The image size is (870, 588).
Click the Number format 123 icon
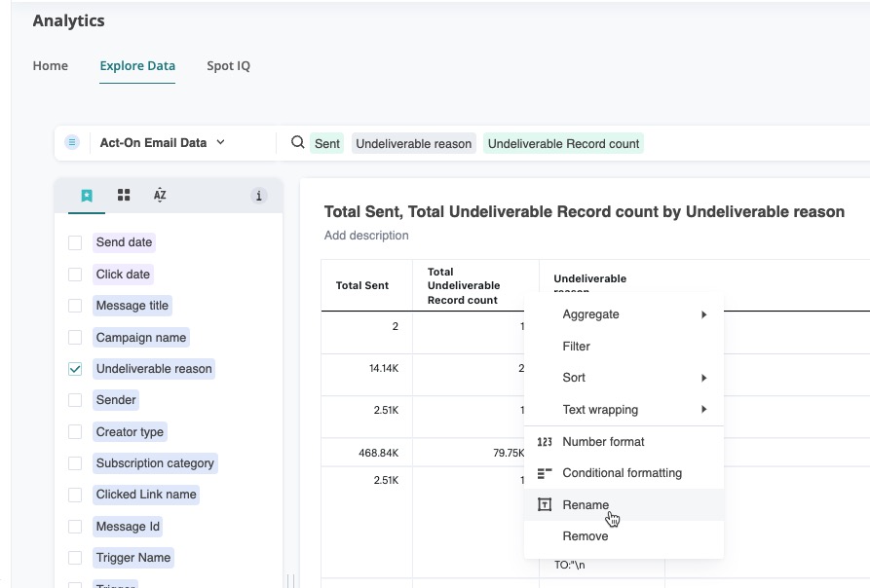tap(545, 442)
